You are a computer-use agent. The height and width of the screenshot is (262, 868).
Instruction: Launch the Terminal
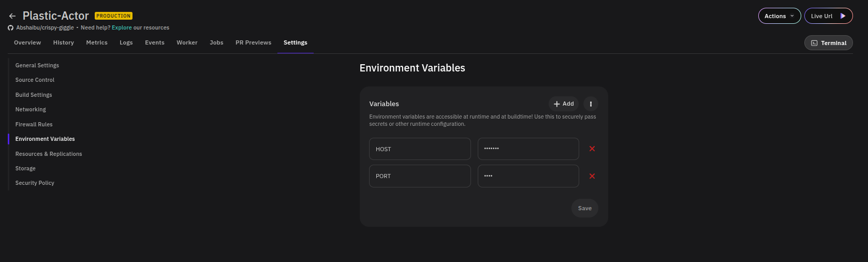tap(829, 43)
